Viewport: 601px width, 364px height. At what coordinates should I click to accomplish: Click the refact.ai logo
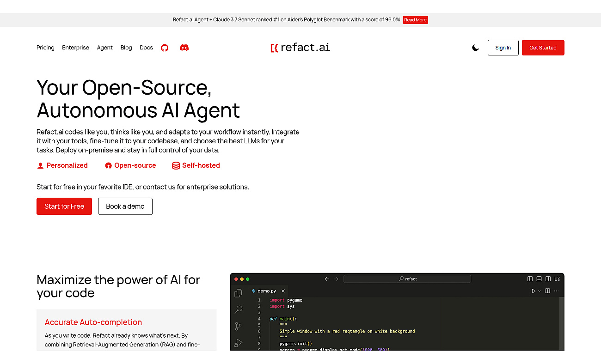pyautogui.click(x=300, y=47)
